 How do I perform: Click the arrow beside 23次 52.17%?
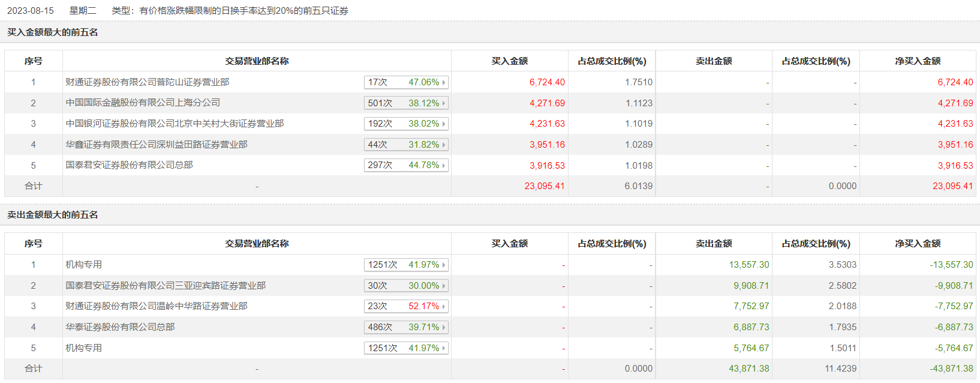(444, 306)
